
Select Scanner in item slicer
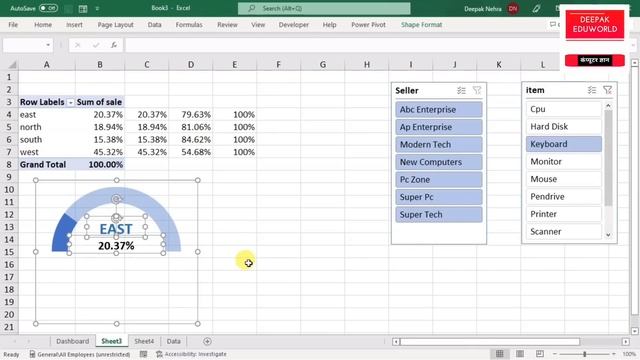coord(564,232)
